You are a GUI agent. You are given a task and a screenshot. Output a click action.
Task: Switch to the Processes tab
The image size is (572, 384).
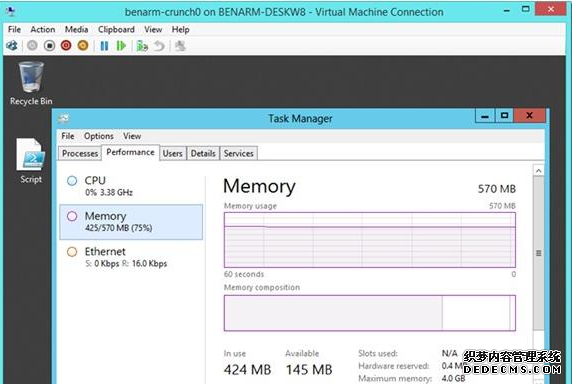tap(80, 153)
